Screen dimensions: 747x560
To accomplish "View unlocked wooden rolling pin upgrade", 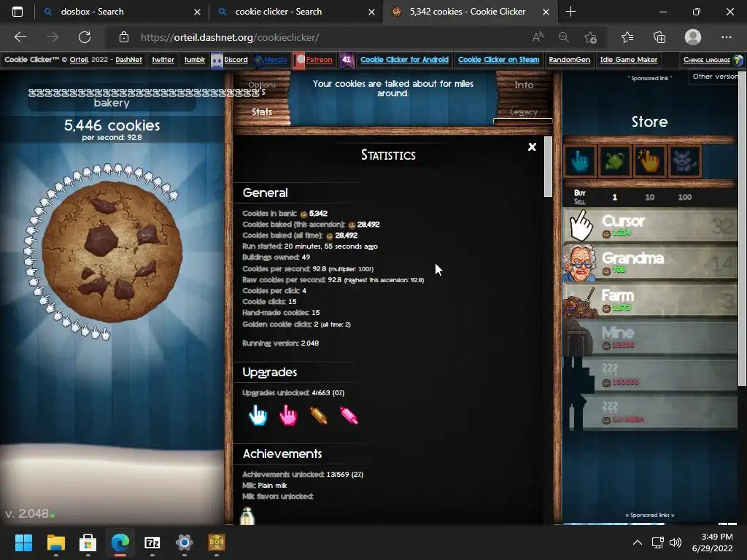I will coord(318,415).
